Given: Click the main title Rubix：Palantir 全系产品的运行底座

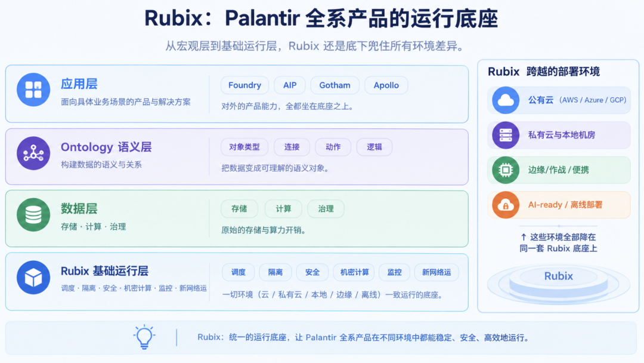Looking at the screenshot, I should pyautogui.click(x=321, y=19).
